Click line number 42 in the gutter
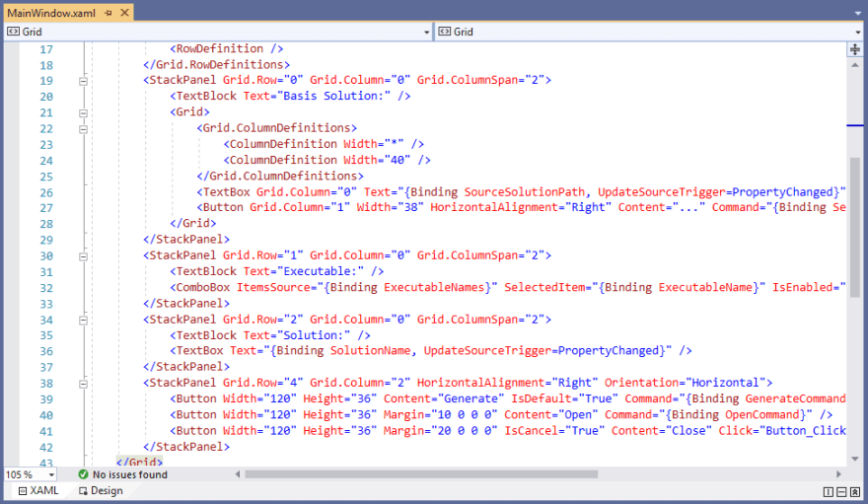 pos(46,448)
